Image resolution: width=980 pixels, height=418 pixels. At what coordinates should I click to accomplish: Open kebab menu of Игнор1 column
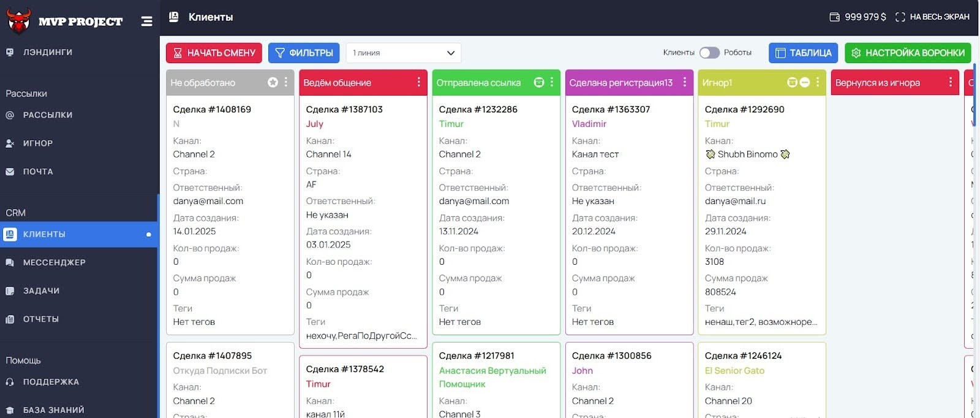click(x=818, y=82)
